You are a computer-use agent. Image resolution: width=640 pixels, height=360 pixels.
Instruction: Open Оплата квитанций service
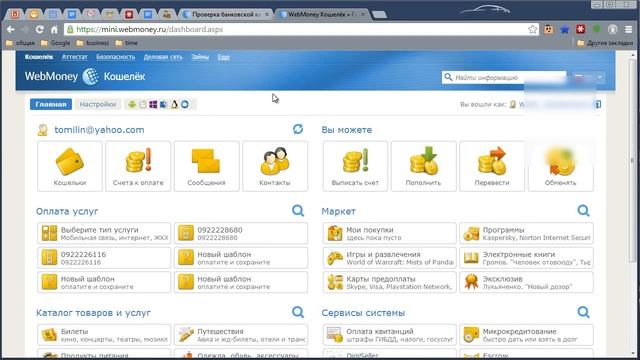pyautogui.click(x=389, y=335)
